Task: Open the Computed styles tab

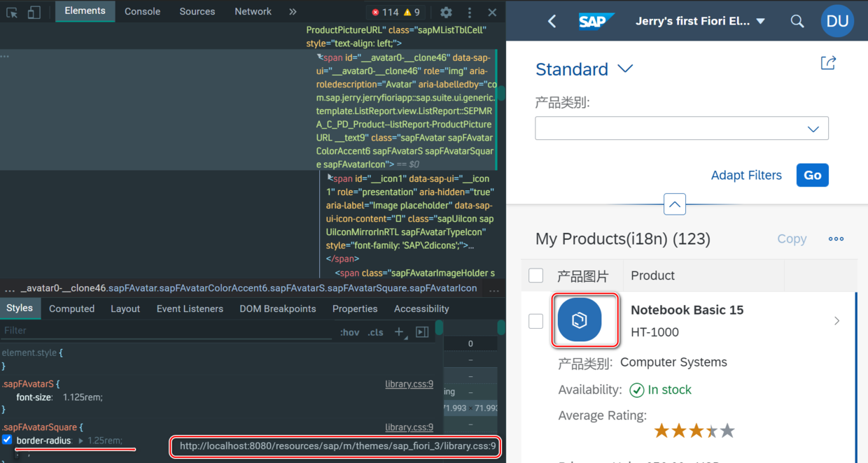Action: point(71,308)
